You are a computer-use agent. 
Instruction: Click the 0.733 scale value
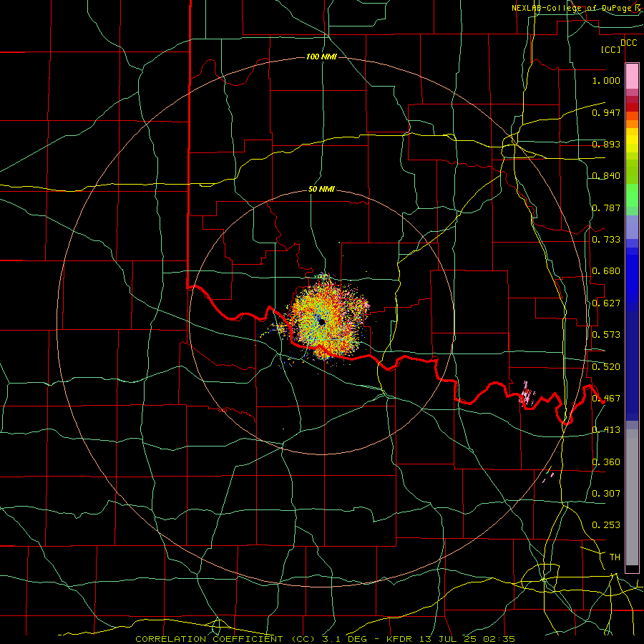(x=606, y=239)
